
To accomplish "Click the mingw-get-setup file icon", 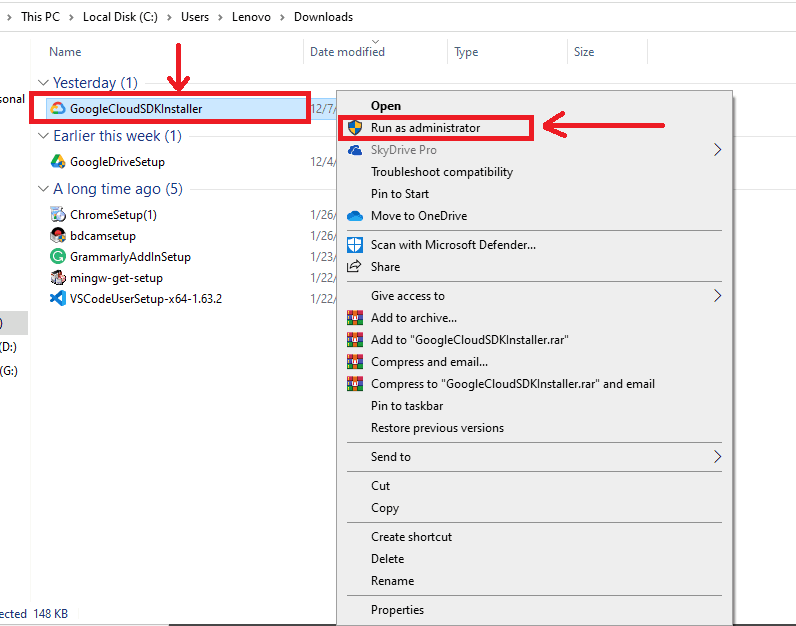I will click(58, 278).
